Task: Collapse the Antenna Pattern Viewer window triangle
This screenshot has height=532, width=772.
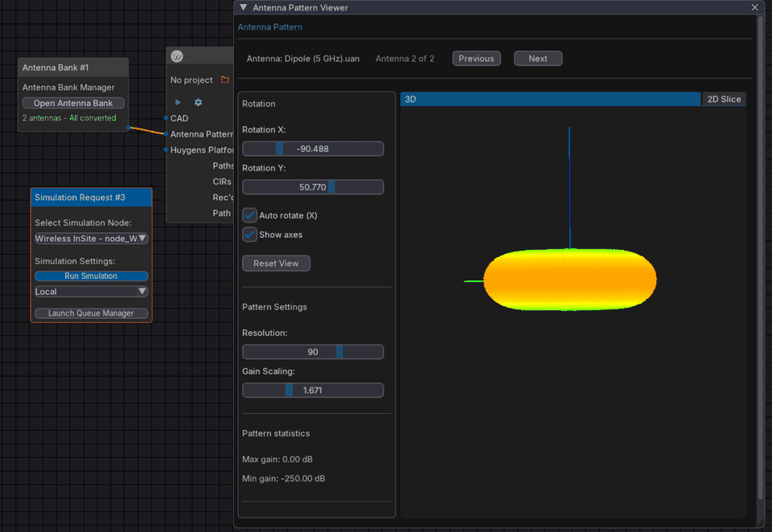Action: 243,7
